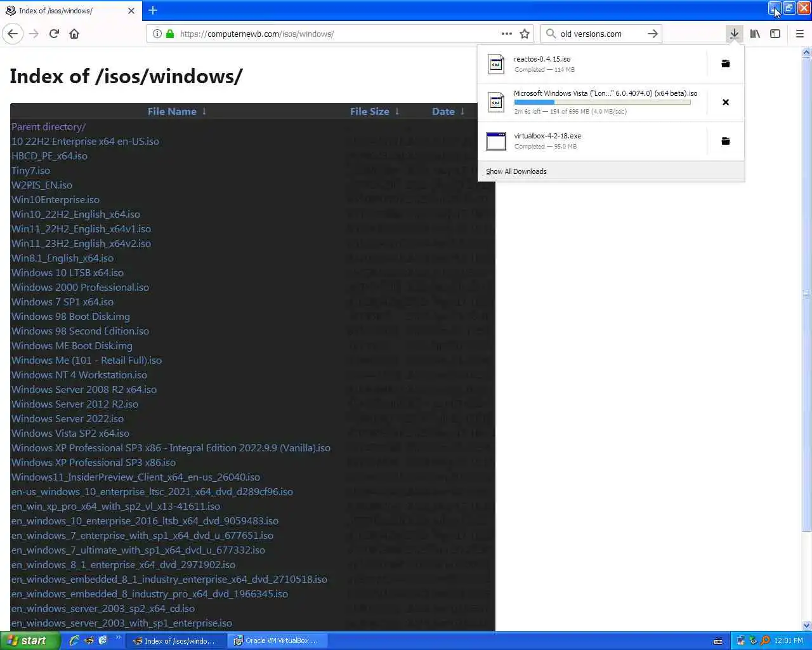Click the Windows Vista download file icon
812x650 pixels.
pyautogui.click(x=496, y=102)
